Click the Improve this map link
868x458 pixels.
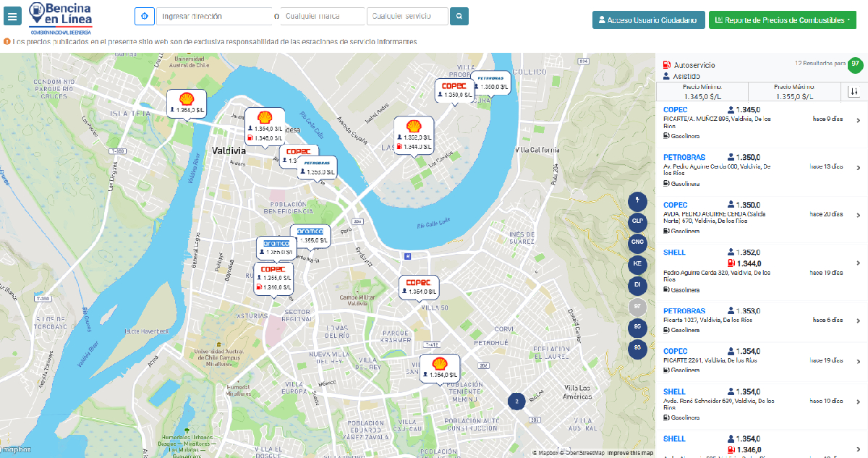[630, 453]
